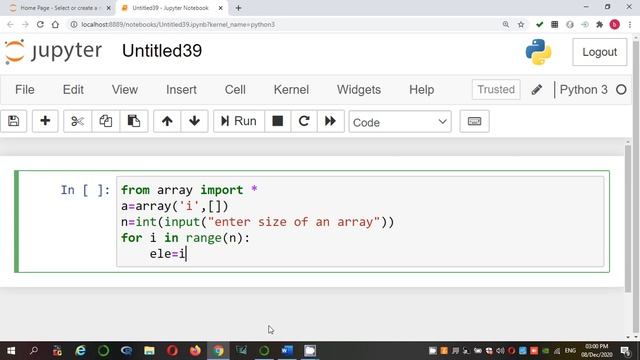Cut selected cells with scissors icon
This screenshot has height=360, width=640.
(x=77, y=121)
